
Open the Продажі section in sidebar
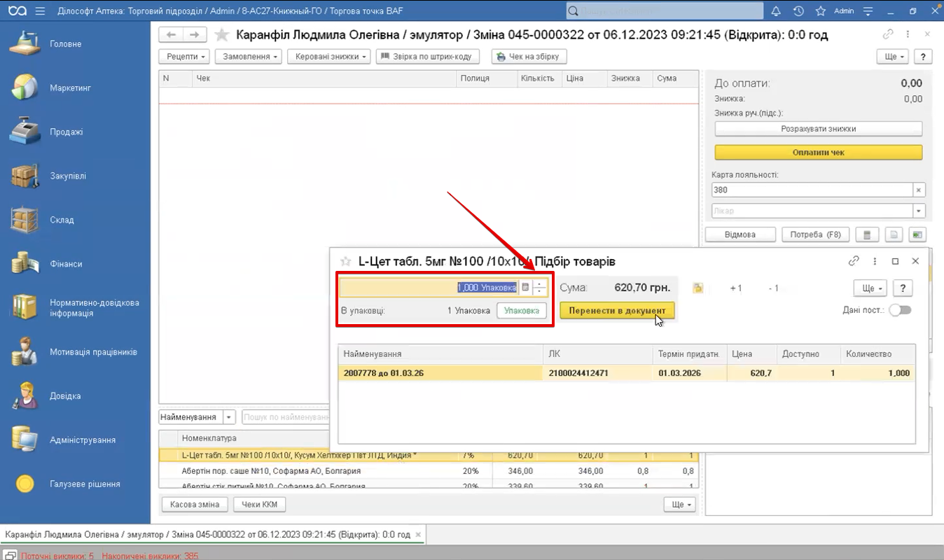(66, 132)
